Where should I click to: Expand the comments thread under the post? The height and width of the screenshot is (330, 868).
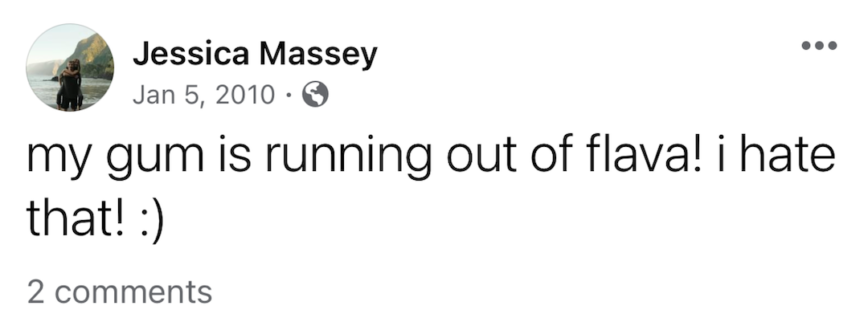(120, 291)
